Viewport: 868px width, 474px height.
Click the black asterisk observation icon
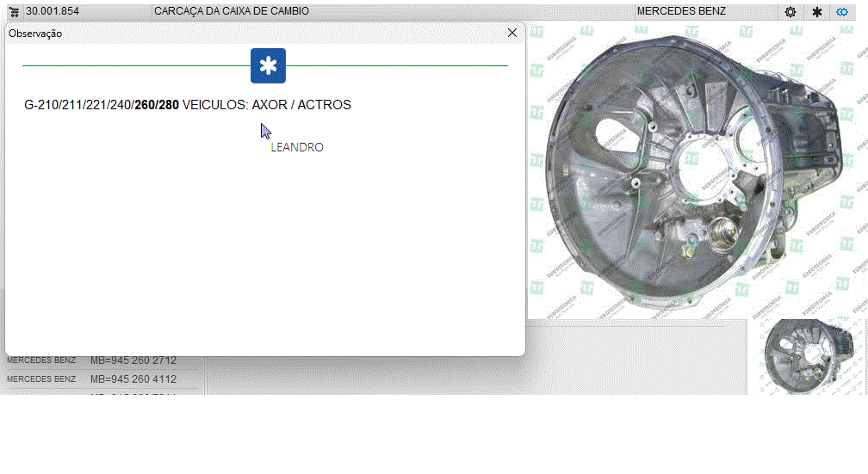tap(817, 12)
